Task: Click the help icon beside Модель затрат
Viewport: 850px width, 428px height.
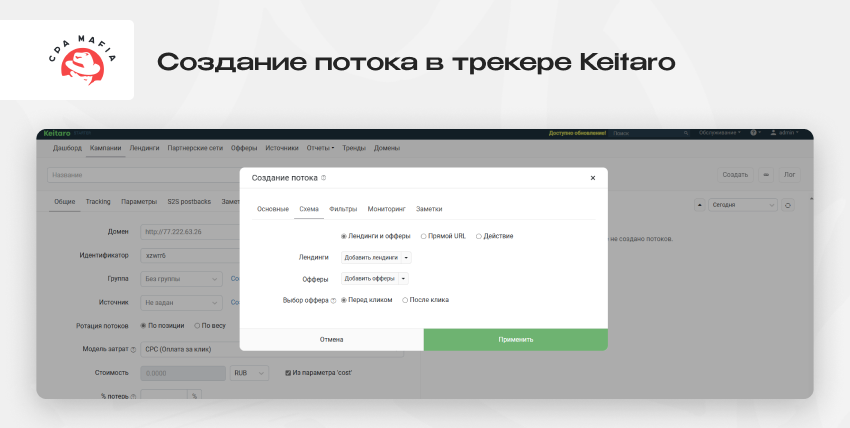Action: 133,350
